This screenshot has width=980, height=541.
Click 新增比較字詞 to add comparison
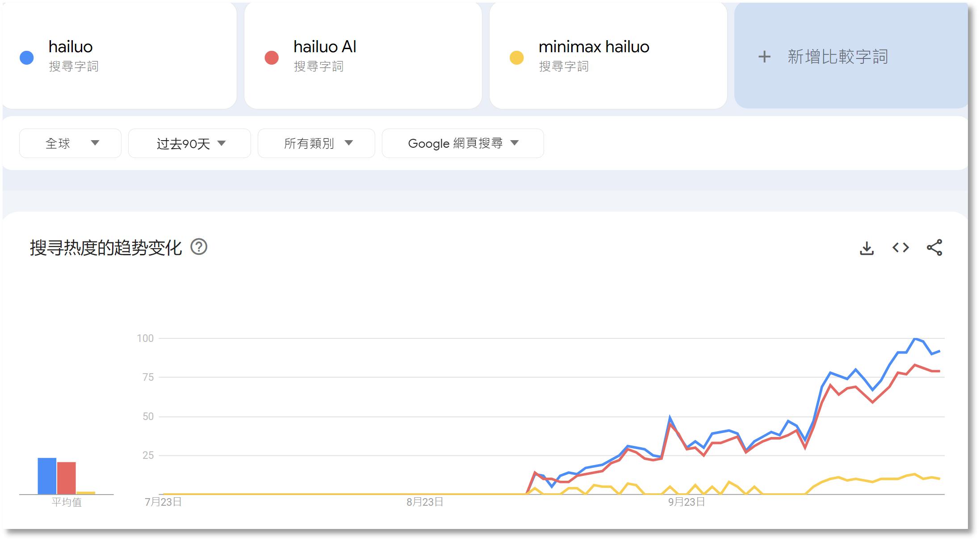[838, 57]
